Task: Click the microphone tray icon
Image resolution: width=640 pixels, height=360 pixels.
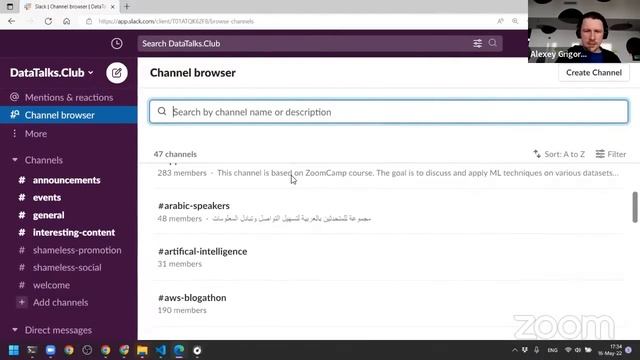Action: pos(536,350)
